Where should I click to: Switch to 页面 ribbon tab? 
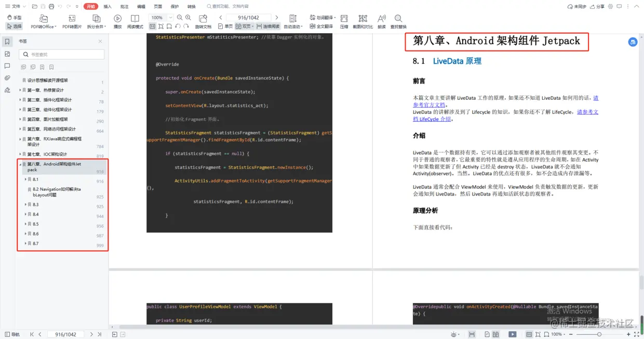(158, 6)
